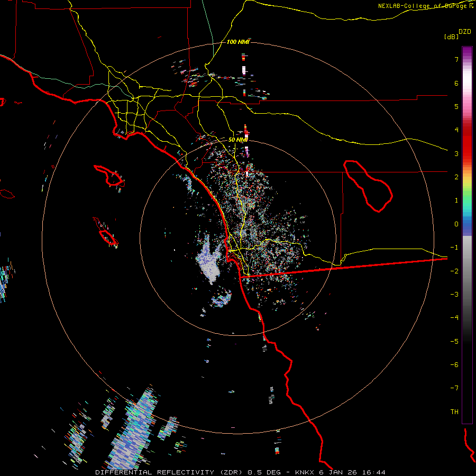Select the 7 dB tick label
Viewport: 476px width, 476px height.
pos(456,59)
